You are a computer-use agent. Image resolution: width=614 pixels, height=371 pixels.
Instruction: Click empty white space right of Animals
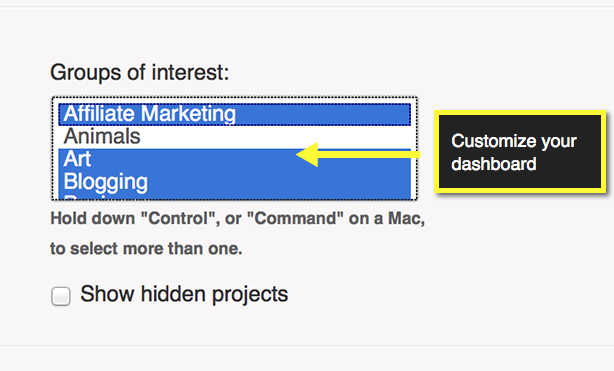tap(274, 137)
